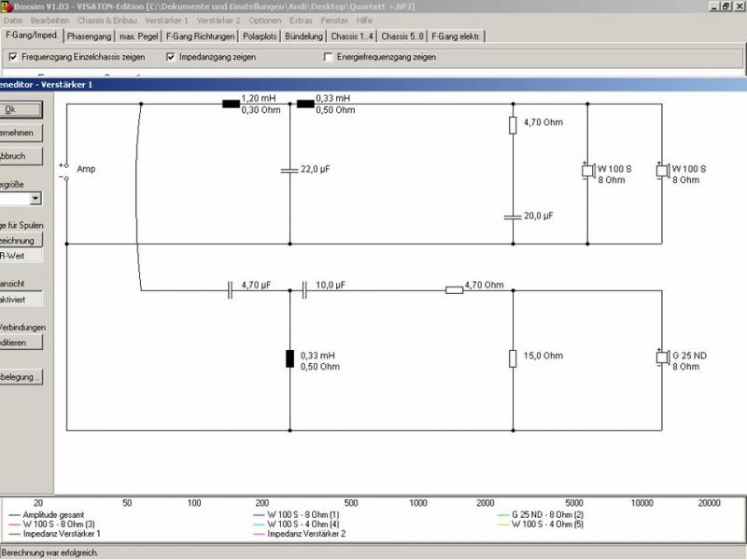Screen dimensions: 747x560
Task: Click the Übernehmen button
Action: point(21,133)
